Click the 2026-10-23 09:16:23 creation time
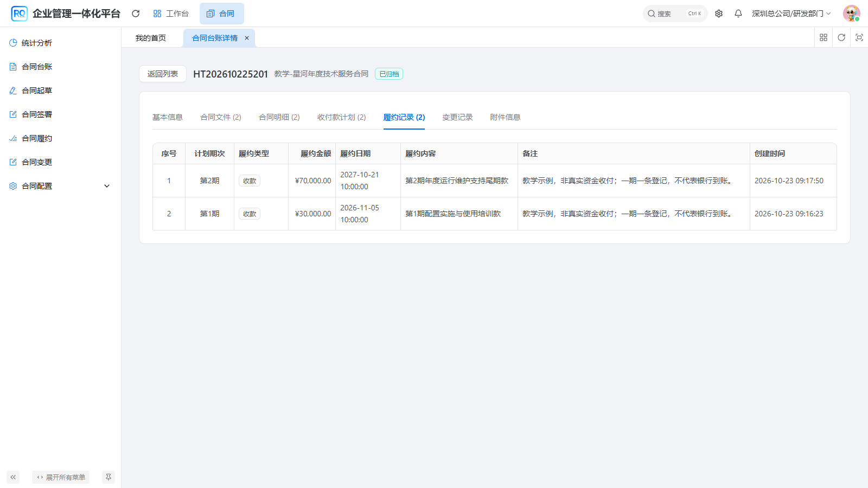The image size is (868, 488). click(789, 214)
